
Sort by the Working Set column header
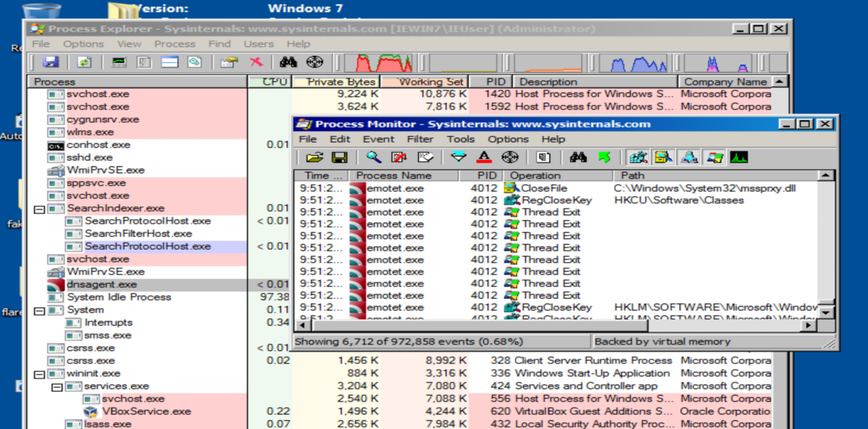424,82
